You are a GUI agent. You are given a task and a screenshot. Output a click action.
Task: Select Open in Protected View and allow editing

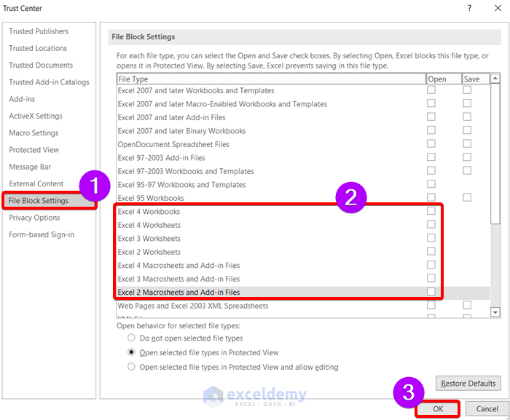[131, 367]
